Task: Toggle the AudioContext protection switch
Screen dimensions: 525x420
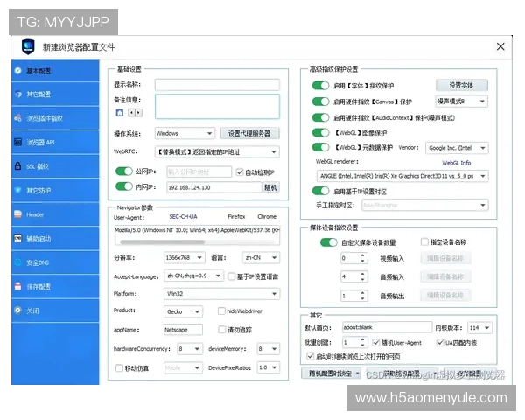Action: 320,117
